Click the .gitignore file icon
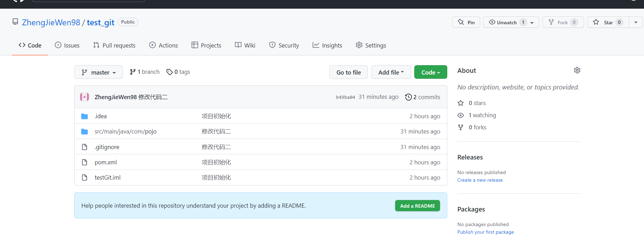 [84, 147]
